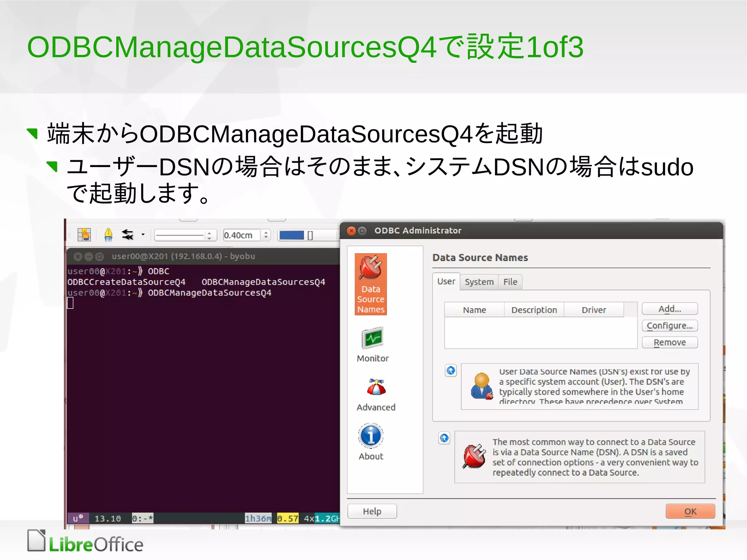
Task: Select Data Source Names sidebar icon
Action: (371, 284)
